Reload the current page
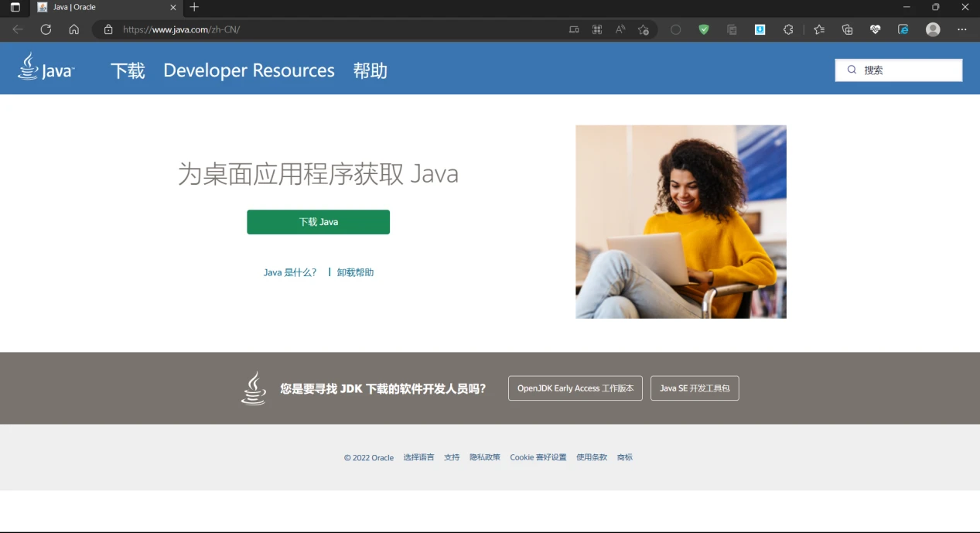 point(46,29)
